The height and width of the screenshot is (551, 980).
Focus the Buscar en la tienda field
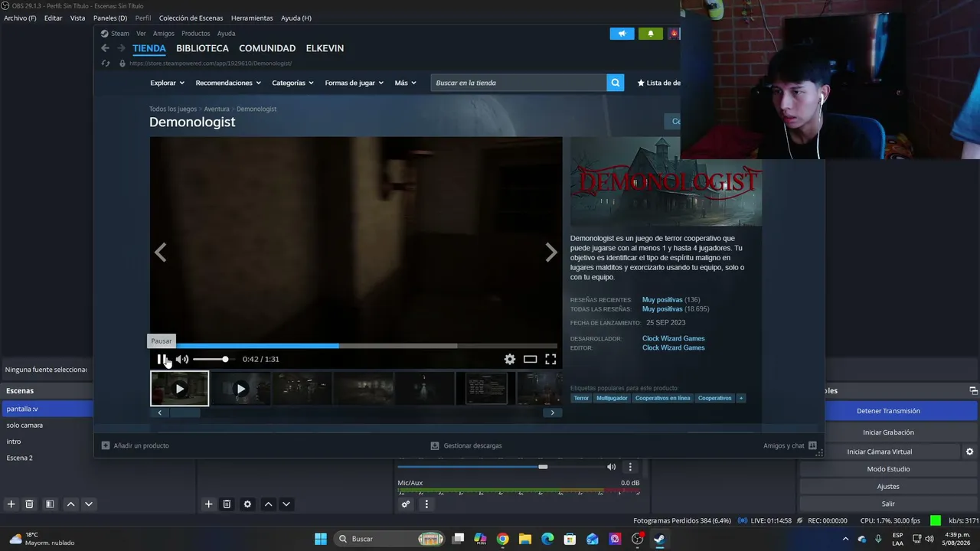click(518, 83)
